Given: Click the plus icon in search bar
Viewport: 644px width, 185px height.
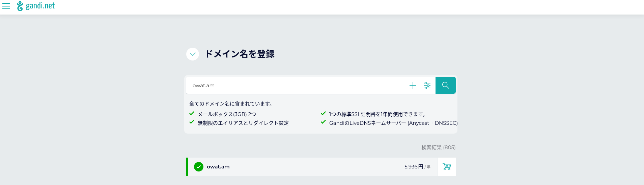Looking at the screenshot, I should tap(413, 86).
